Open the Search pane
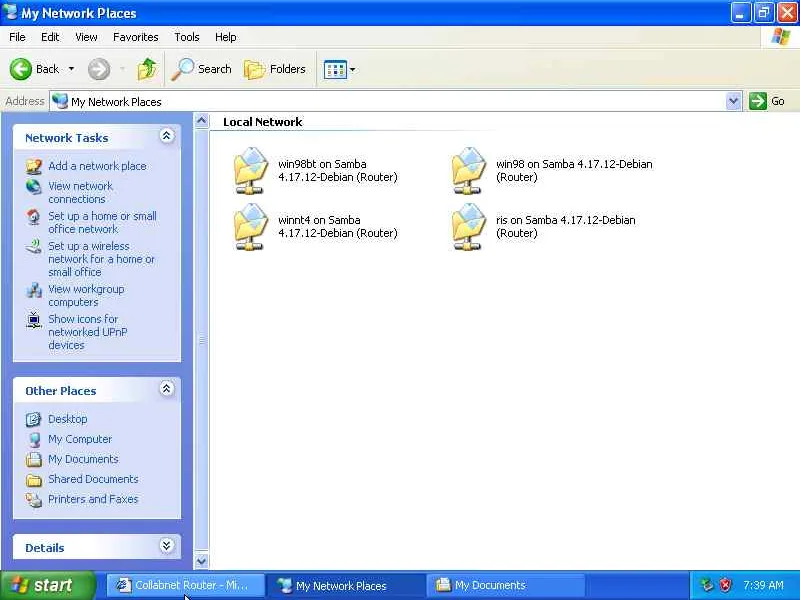800x600 pixels. click(201, 69)
